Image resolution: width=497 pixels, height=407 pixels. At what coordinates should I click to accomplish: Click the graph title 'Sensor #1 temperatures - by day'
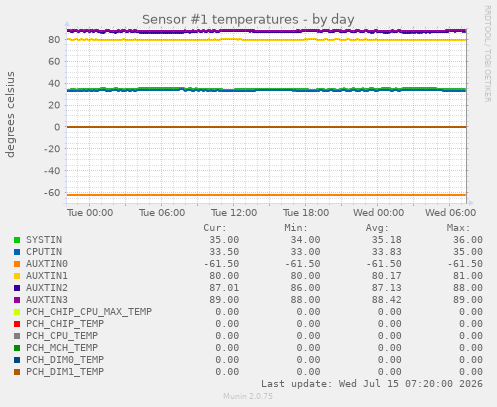coord(248,20)
